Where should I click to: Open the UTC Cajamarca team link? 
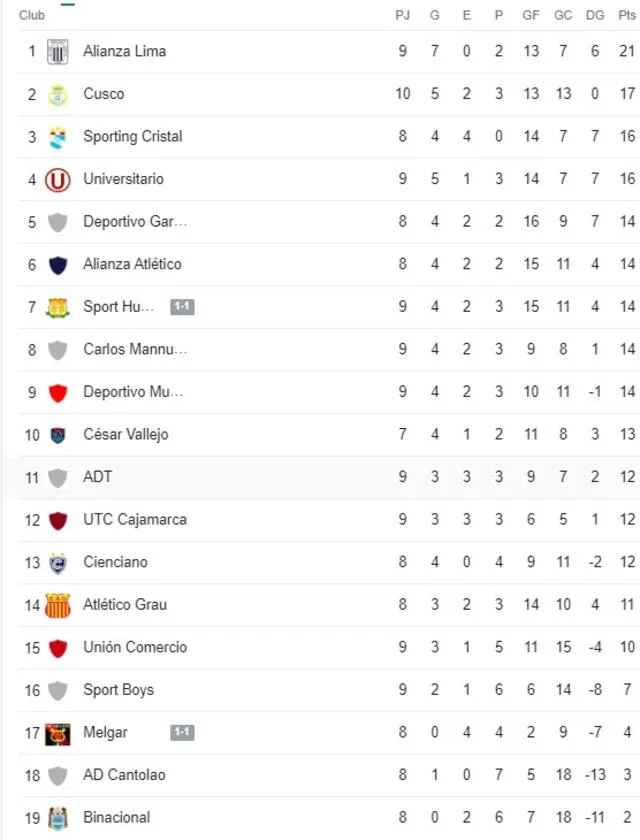click(x=135, y=520)
